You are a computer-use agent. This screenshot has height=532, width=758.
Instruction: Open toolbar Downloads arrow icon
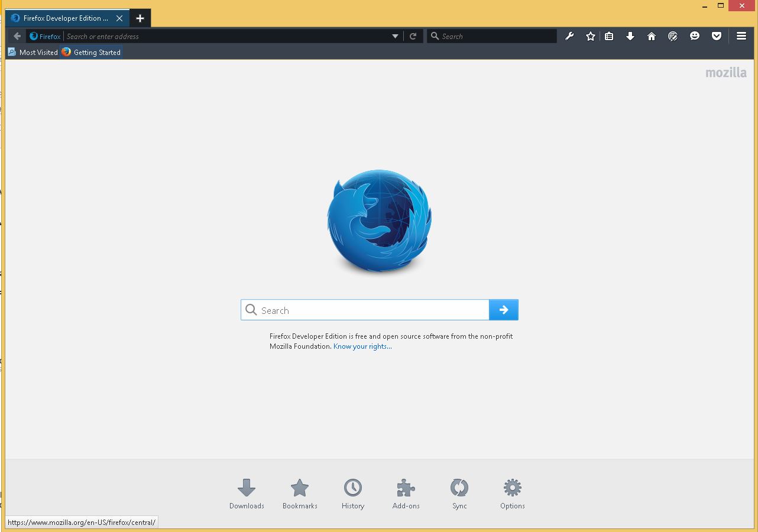pyautogui.click(x=630, y=36)
